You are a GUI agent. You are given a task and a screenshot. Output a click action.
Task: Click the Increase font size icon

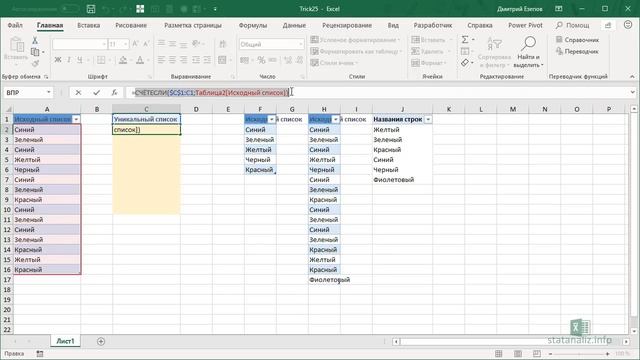[136, 44]
